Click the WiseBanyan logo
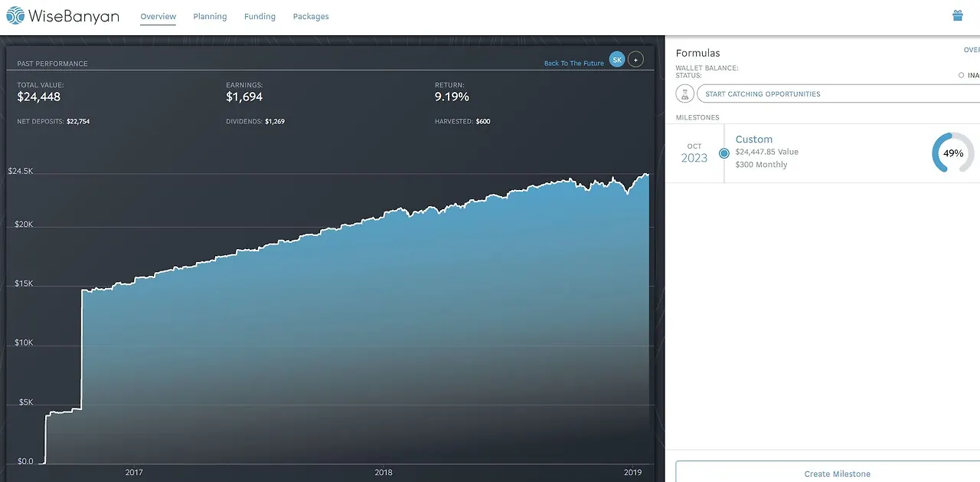The height and width of the screenshot is (482, 980). pyautogui.click(x=63, y=16)
